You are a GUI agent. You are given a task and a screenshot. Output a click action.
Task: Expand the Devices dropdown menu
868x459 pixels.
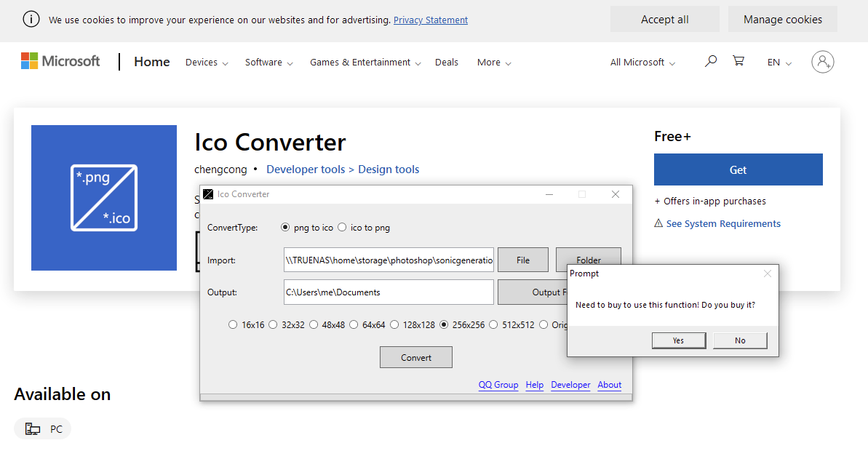(207, 63)
